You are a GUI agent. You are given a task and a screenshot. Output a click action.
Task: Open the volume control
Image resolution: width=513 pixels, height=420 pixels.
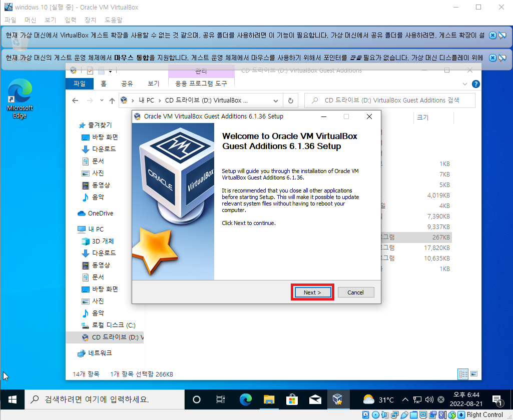[429, 399]
